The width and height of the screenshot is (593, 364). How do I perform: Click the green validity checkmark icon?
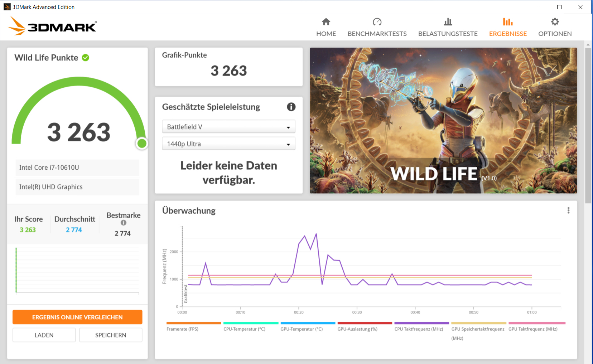(86, 58)
